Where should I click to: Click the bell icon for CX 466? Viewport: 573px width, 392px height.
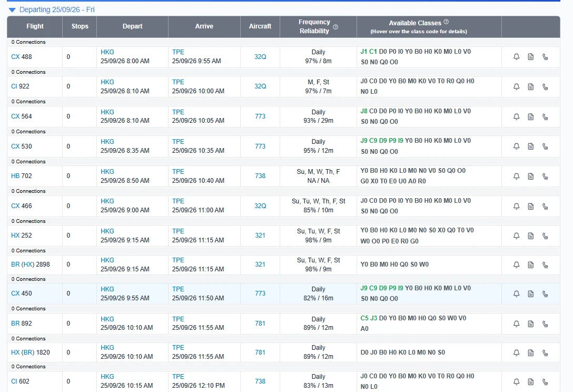(516, 206)
